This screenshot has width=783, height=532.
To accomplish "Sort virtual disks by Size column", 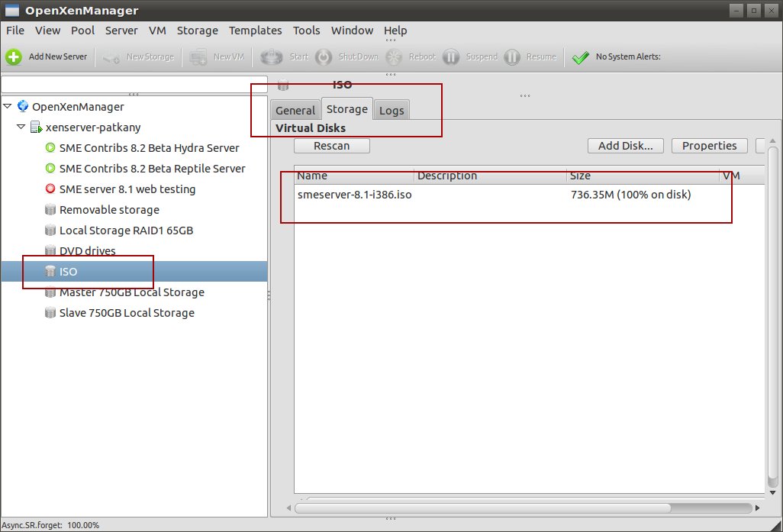I will coord(643,176).
